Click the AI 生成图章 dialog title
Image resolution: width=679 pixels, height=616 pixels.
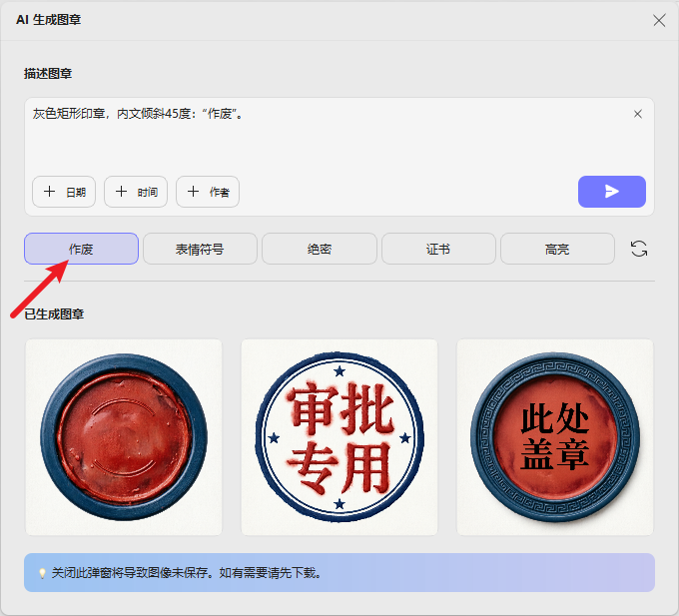pyautogui.click(x=49, y=20)
